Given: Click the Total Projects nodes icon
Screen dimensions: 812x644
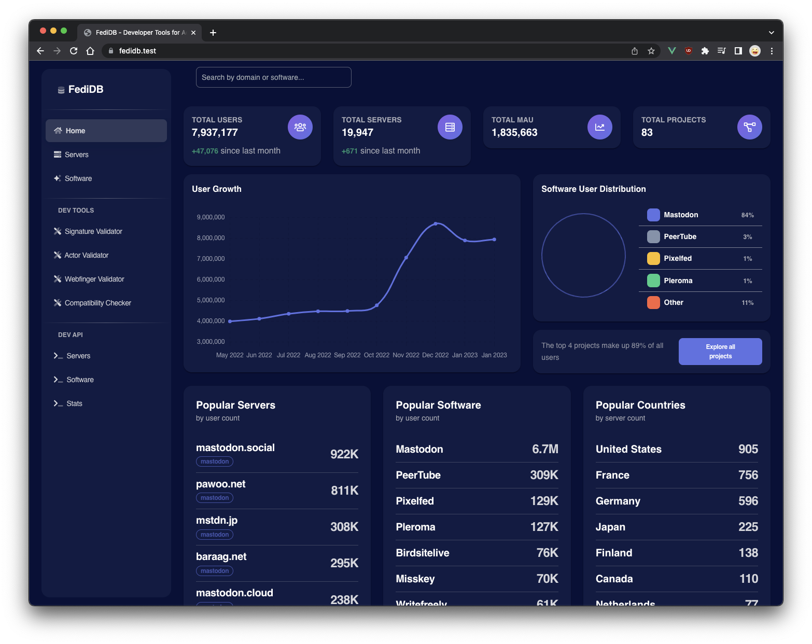Looking at the screenshot, I should (750, 127).
